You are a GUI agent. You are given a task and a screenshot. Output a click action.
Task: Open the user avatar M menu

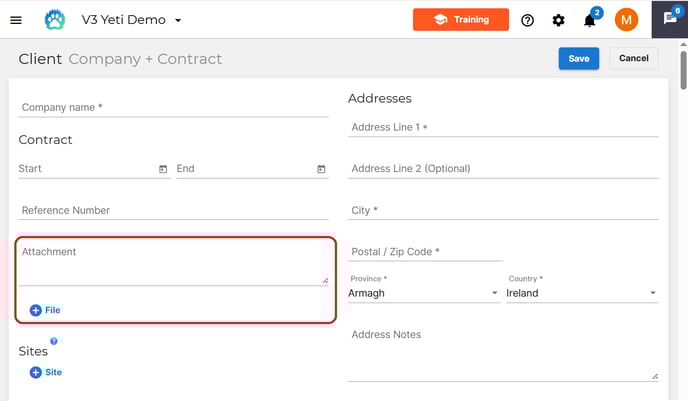(626, 20)
